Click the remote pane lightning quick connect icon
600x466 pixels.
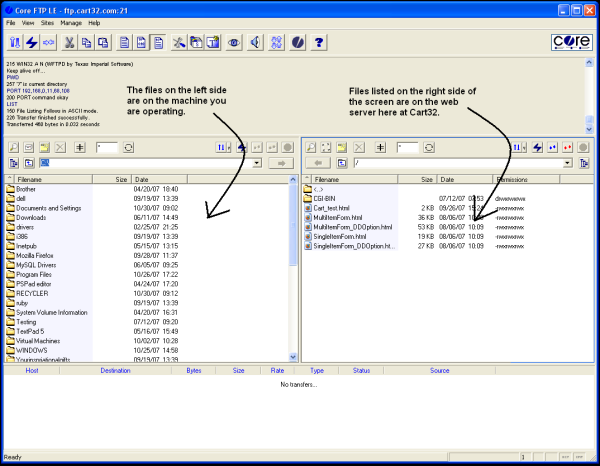(x=538, y=147)
